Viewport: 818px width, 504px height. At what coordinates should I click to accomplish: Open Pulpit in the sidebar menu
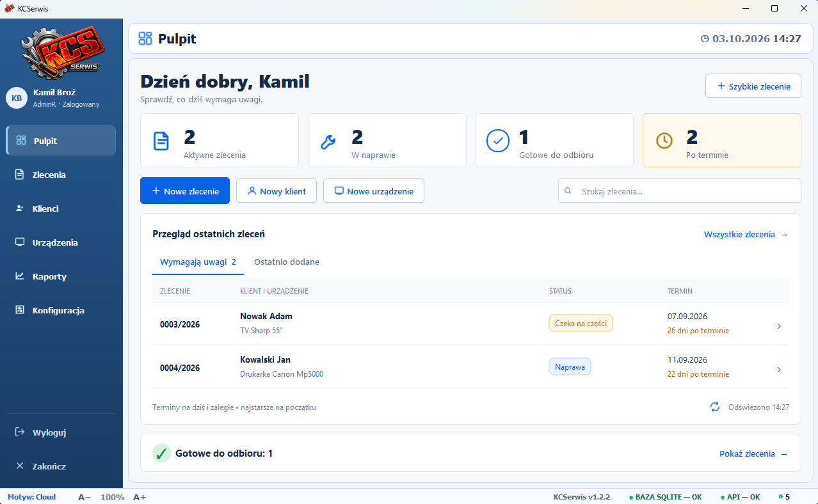click(61, 141)
